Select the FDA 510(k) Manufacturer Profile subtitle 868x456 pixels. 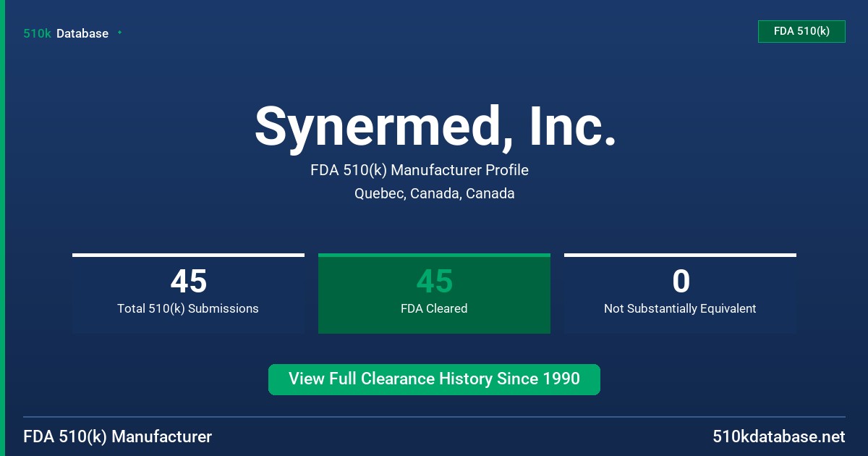[420, 170]
